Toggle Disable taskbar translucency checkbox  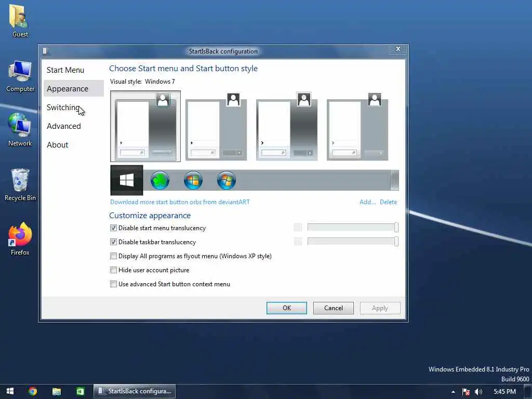113,242
